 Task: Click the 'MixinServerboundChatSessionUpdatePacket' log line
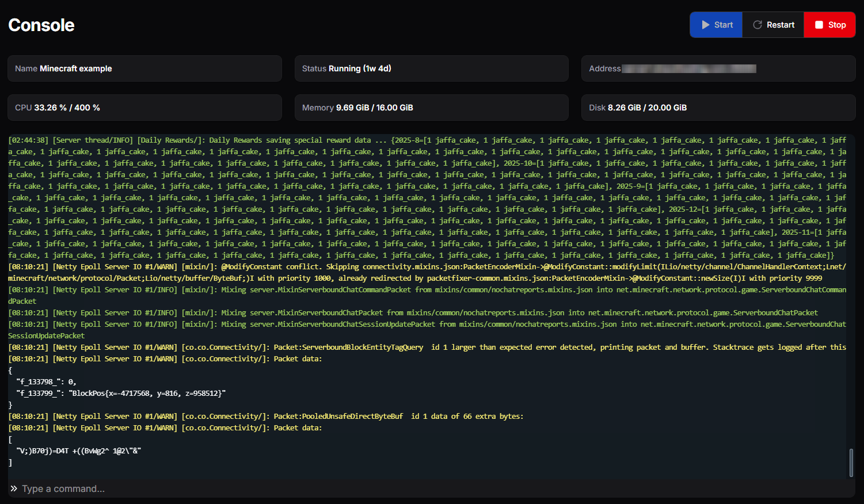click(x=427, y=330)
